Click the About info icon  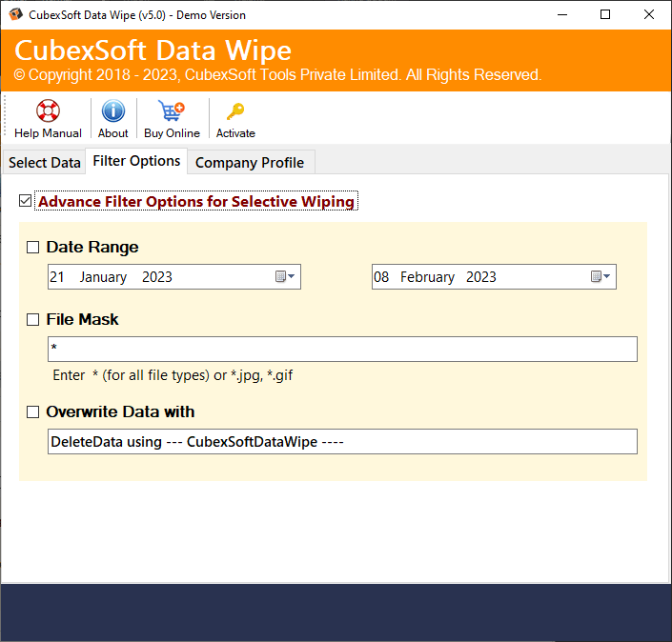[x=113, y=111]
